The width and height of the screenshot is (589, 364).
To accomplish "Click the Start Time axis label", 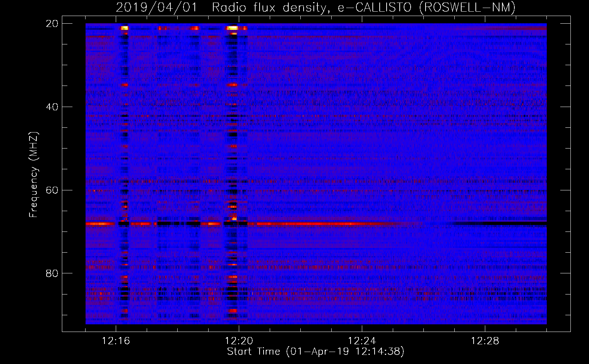I will (316, 352).
